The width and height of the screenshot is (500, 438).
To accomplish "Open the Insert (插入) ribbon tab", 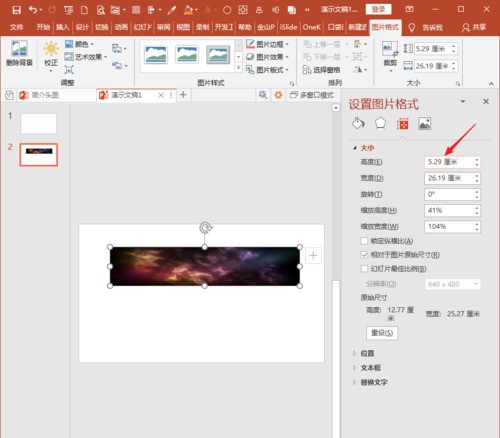I will point(62,27).
